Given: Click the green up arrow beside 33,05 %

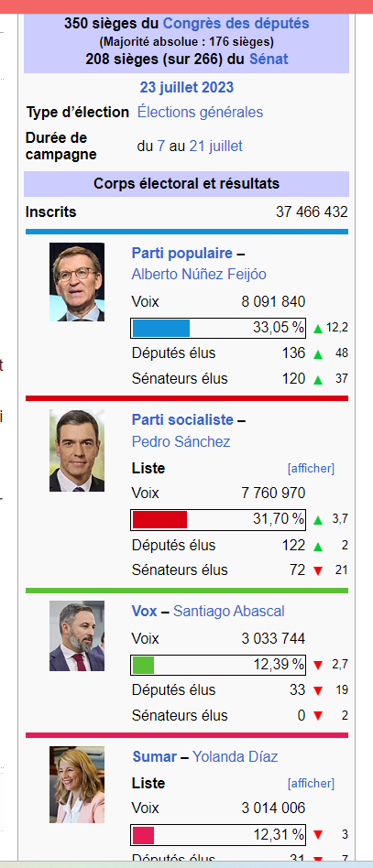Looking at the screenshot, I should [x=318, y=329].
